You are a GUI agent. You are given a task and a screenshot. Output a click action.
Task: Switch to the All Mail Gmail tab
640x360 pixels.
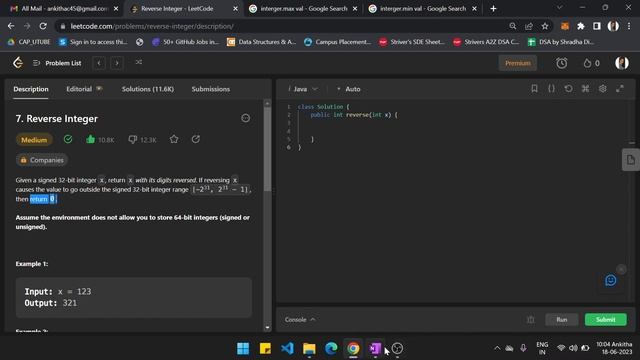pyautogui.click(x=64, y=9)
